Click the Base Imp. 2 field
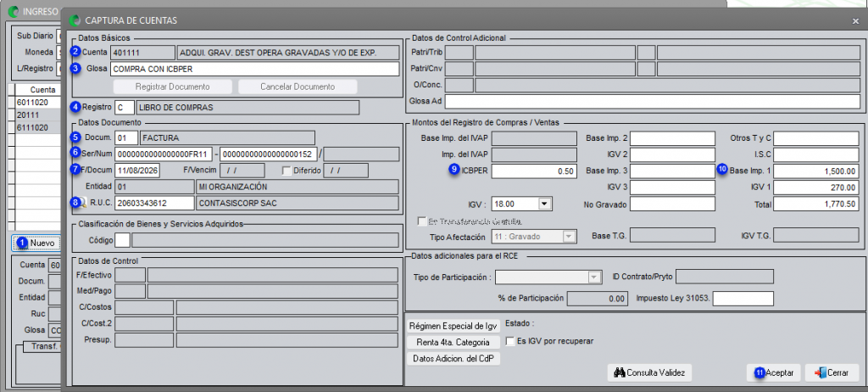This screenshot has height=392, width=868. [x=672, y=138]
